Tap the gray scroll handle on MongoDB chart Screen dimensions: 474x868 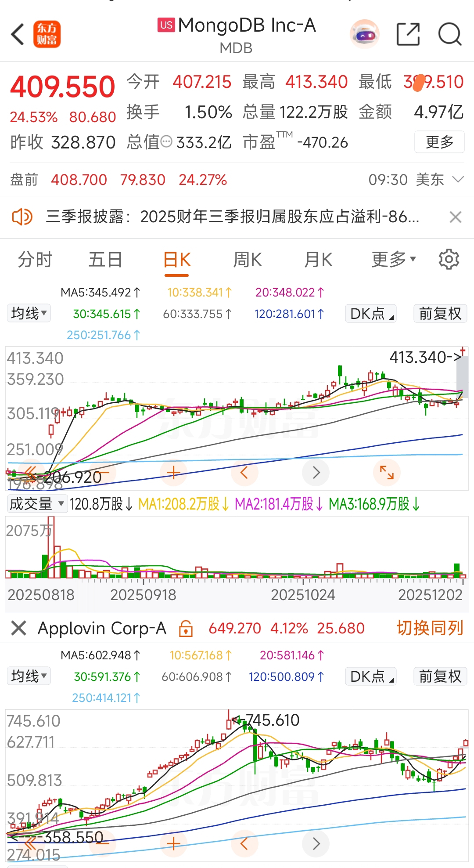462,378
